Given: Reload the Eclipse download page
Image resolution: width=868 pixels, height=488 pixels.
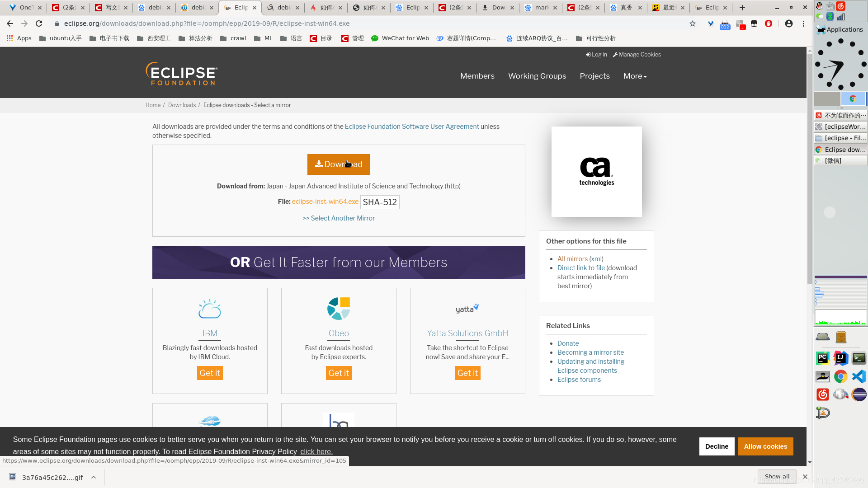Looking at the screenshot, I should click(x=39, y=23).
